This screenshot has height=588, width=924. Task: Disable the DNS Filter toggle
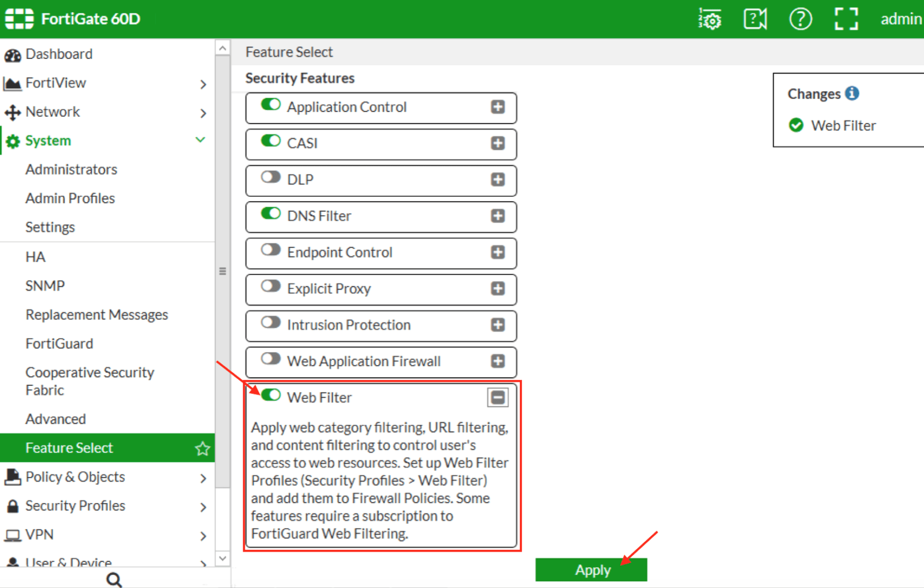[x=271, y=213]
